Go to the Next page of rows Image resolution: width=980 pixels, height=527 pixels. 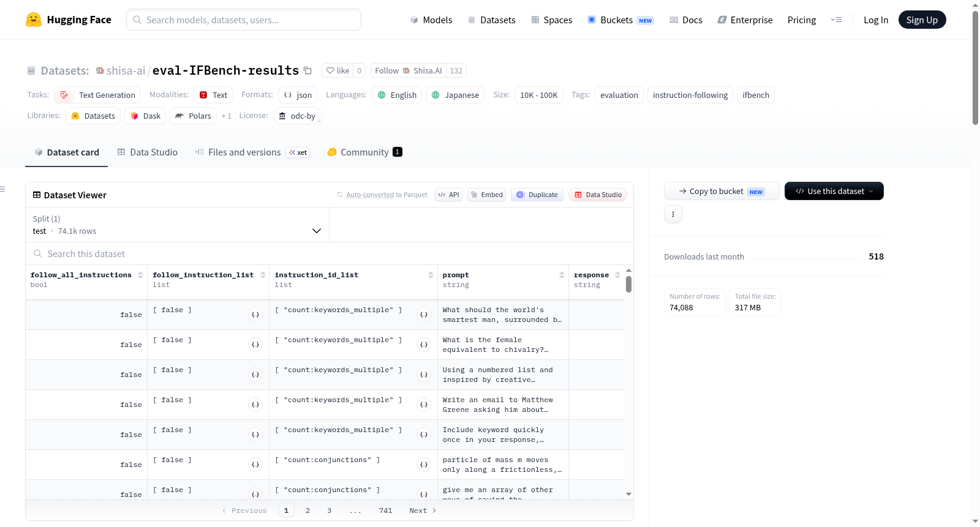[x=423, y=510]
